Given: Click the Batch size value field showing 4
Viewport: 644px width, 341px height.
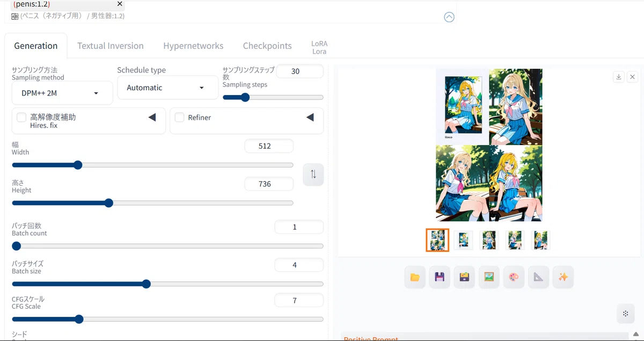Looking at the screenshot, I should tap(299, 265).
